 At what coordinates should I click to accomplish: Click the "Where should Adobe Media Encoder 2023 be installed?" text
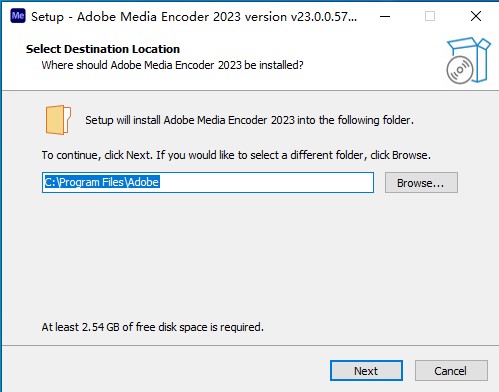(172, 65)
